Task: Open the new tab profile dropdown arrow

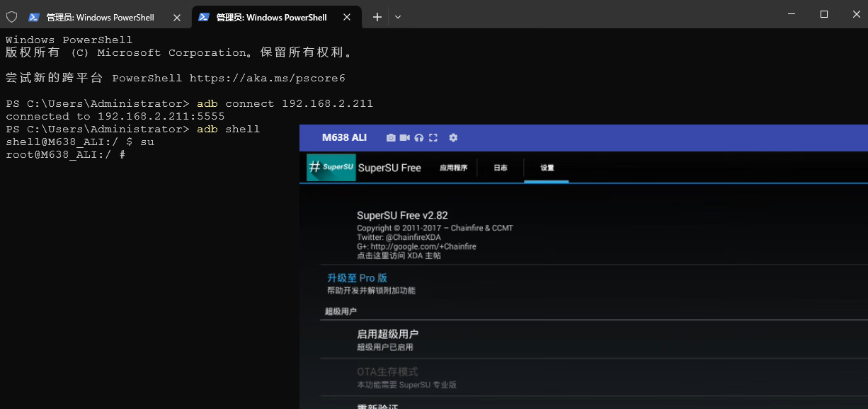Action: click(x=398, y=17)
